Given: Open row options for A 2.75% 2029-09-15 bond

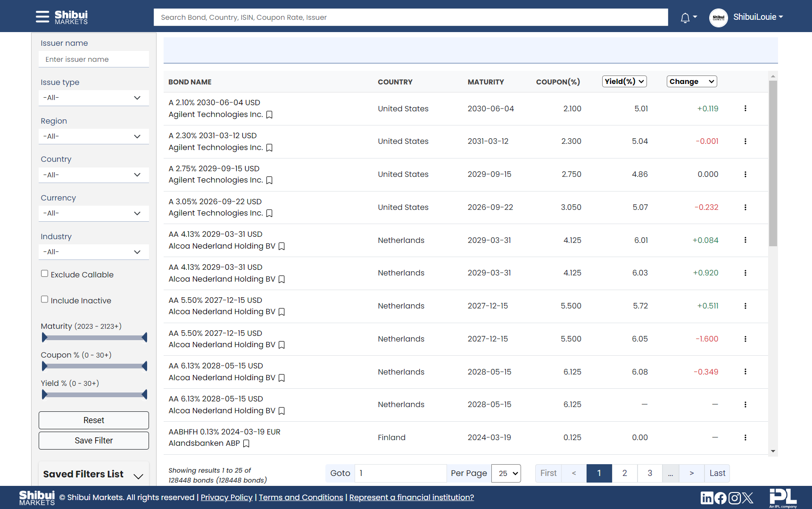Looking at the screenshot, I should (746, 175).
